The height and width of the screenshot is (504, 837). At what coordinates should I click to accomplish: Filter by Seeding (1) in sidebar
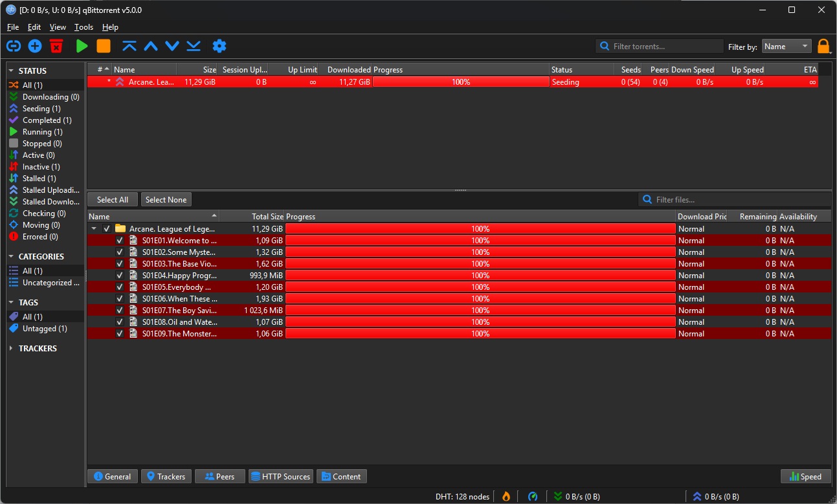click(45, 109)
